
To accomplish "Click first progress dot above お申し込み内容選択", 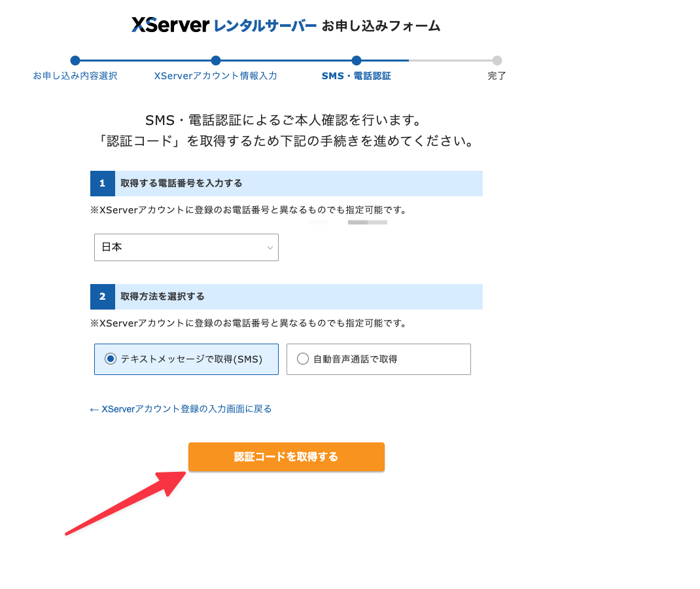I will point(75,60).
